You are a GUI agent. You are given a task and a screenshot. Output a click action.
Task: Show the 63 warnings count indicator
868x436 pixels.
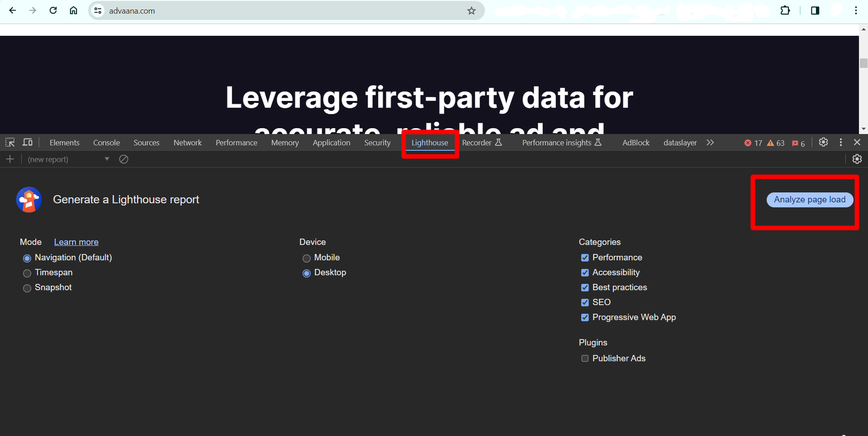point(776,143)
